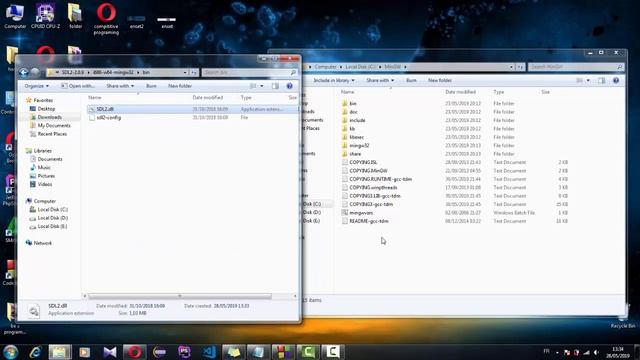This screenshot has height=360, width=640.
Task: Refresh the SDL2 bin window address bar
Action: pyautogui.click(x=194, y=73)
